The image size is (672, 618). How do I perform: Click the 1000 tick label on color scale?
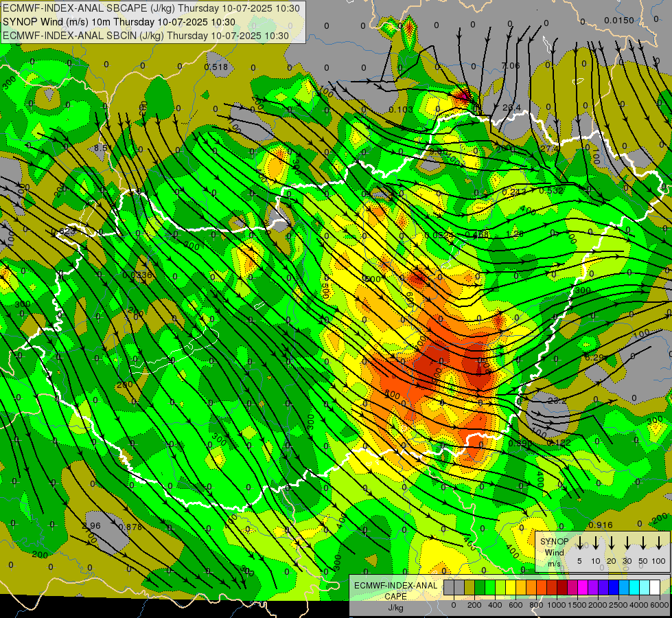point(557,605)
